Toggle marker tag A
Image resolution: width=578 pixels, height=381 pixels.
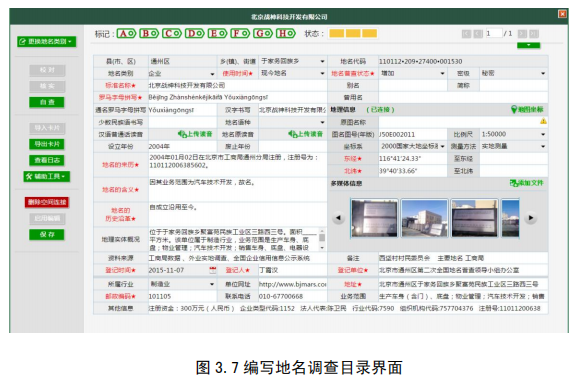point(126,34)
